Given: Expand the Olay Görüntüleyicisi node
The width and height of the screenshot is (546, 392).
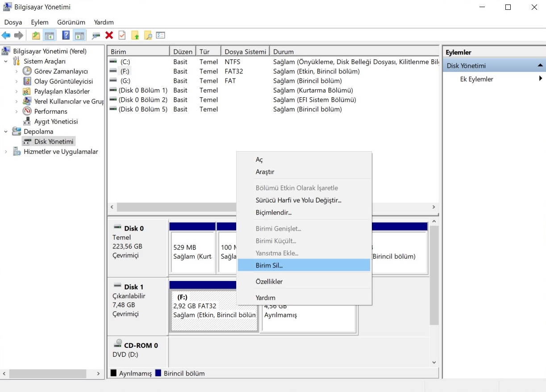Looking at the screenshot, I should (x=17, y=81).
